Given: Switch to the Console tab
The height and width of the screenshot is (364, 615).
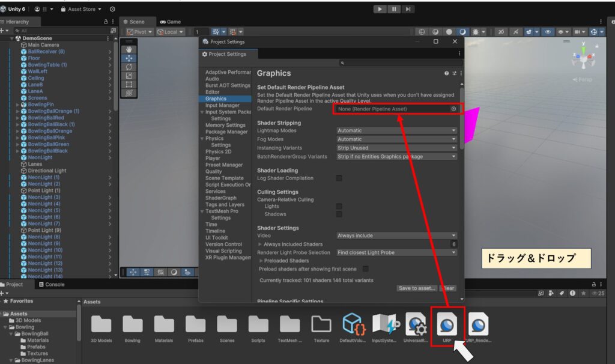Looking at the screenshot, I should click(52, 284).
